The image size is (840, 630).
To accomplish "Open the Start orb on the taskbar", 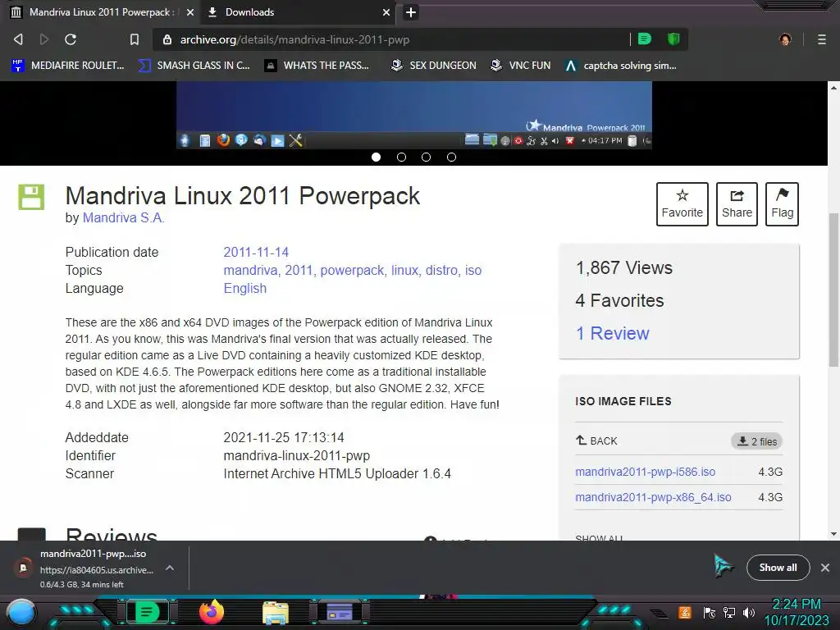I will [21, 613].
